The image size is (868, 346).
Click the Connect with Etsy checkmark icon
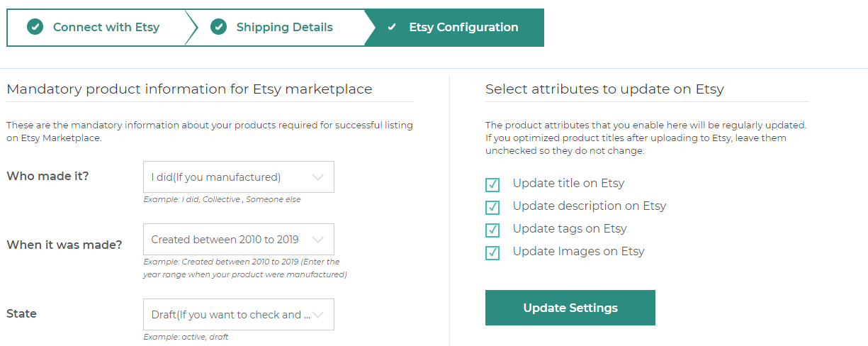coord(35,27)
